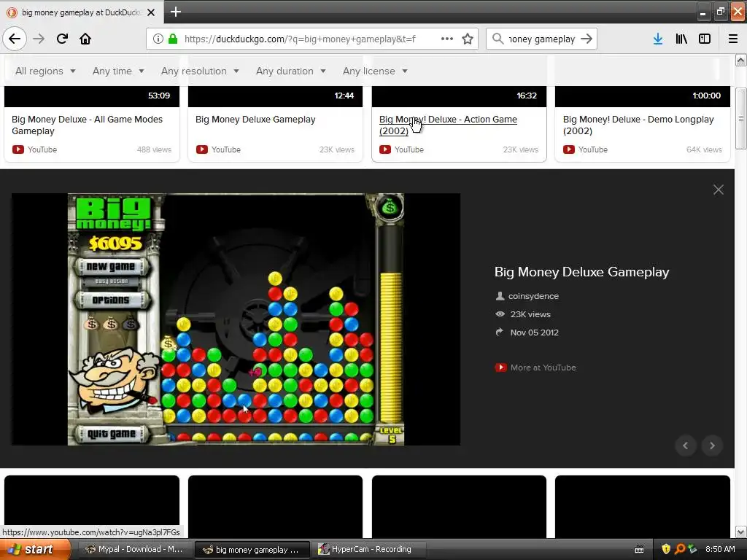
Task: Close the big money gameplay tab
Action: [151, 12]
